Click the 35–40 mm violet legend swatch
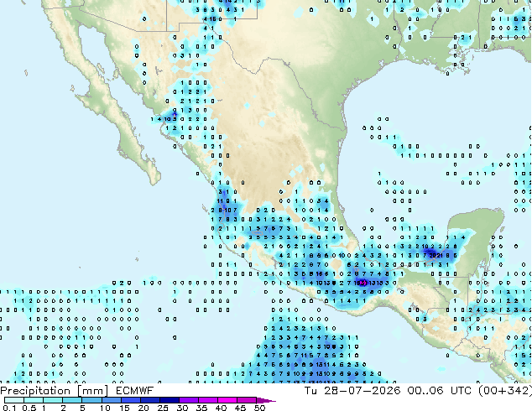This screenshot has height=411, width=532. pyautogui.click(x=207, y=400)
